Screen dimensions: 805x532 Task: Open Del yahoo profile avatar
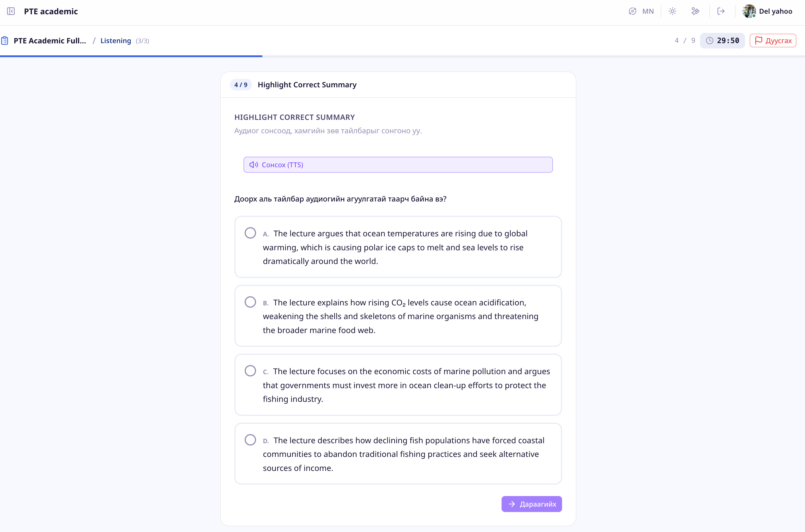[749, 11]
